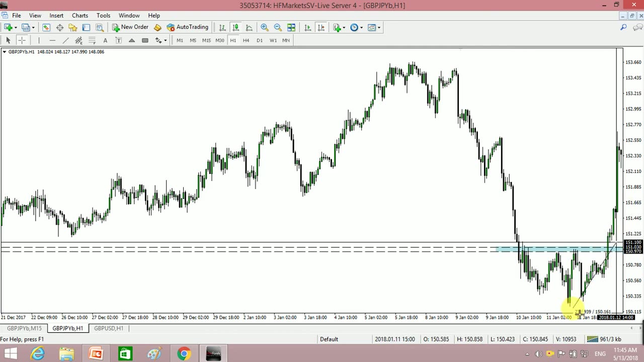Open the Insert menu
644x362 pixels.
[x=56, y=16]
